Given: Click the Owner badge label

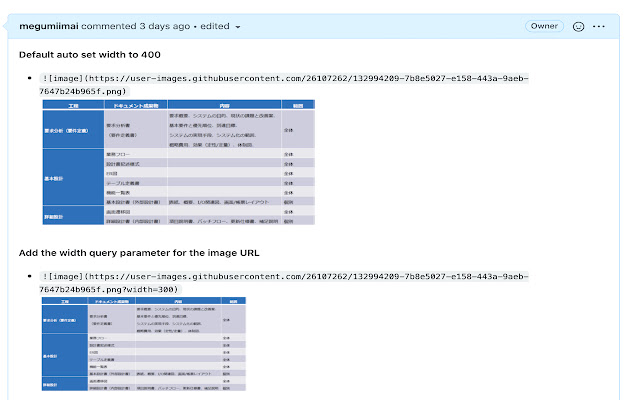Looking at the screenshot, I should point(544,26).
